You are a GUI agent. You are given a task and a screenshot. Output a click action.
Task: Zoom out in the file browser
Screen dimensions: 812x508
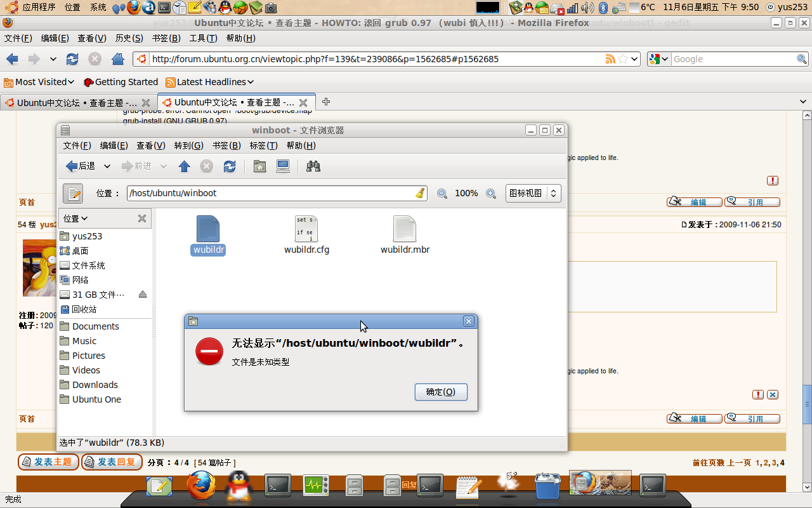point(442,194)
